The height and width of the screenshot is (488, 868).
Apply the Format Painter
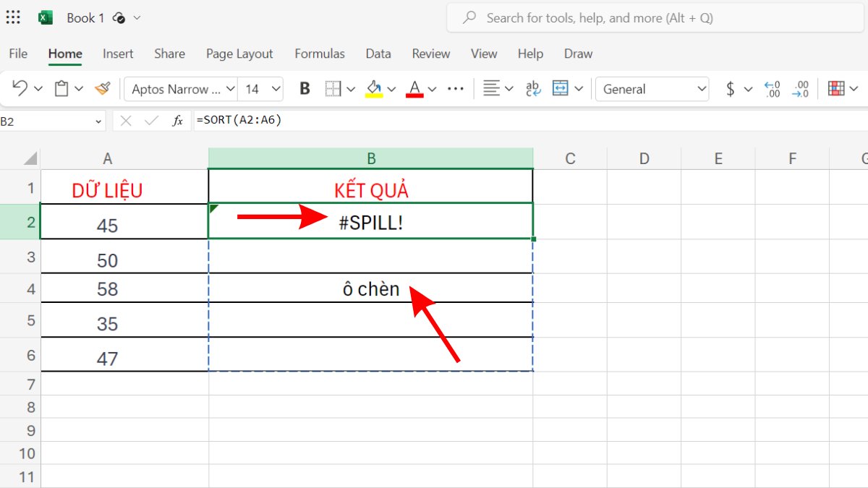102,88
